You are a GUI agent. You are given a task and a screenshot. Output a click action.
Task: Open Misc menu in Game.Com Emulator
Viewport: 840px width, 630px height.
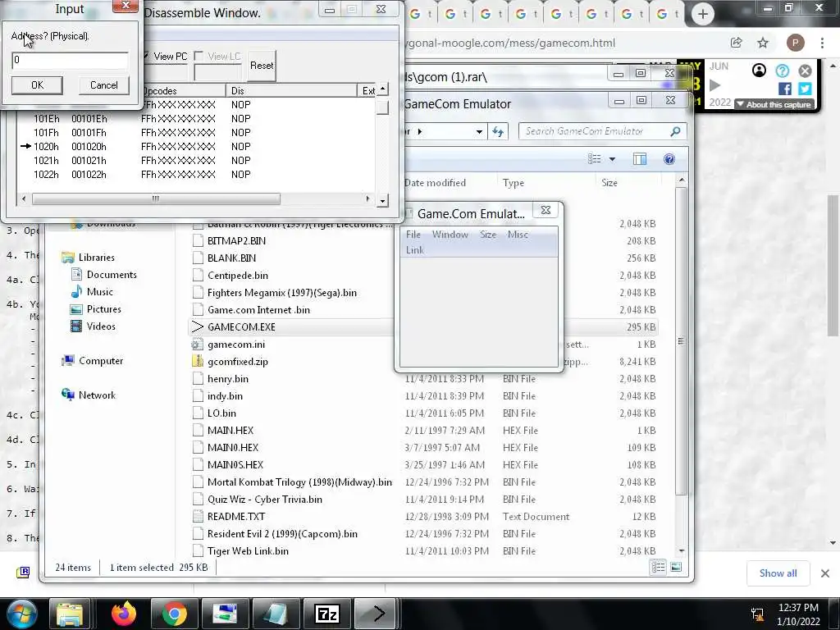(x=518, y=235)
